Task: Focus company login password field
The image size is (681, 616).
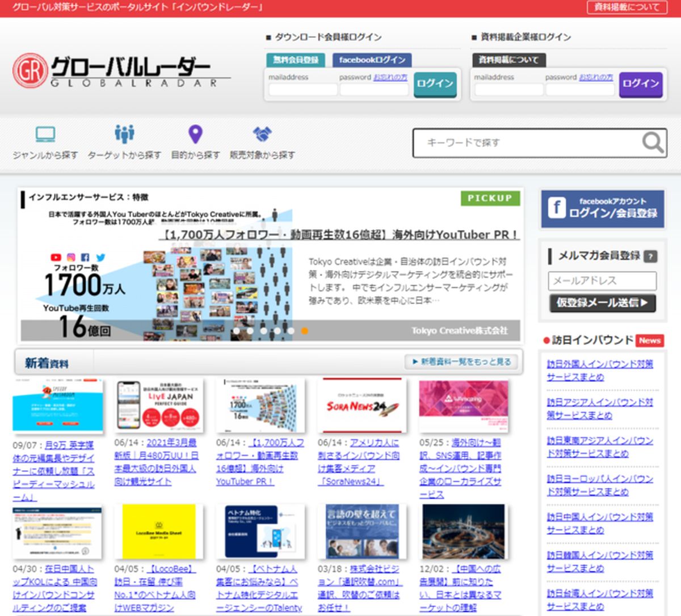Action: [579, 90]
